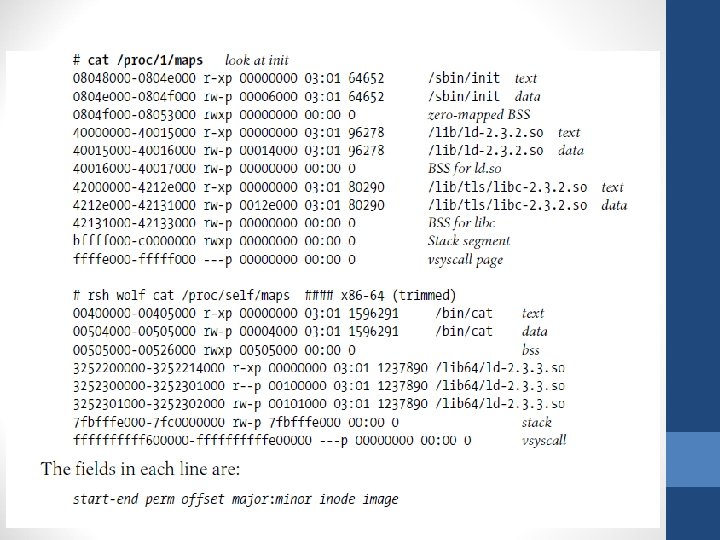
Task: Click the 'vsyscall page' annotation
Action: 465,260
